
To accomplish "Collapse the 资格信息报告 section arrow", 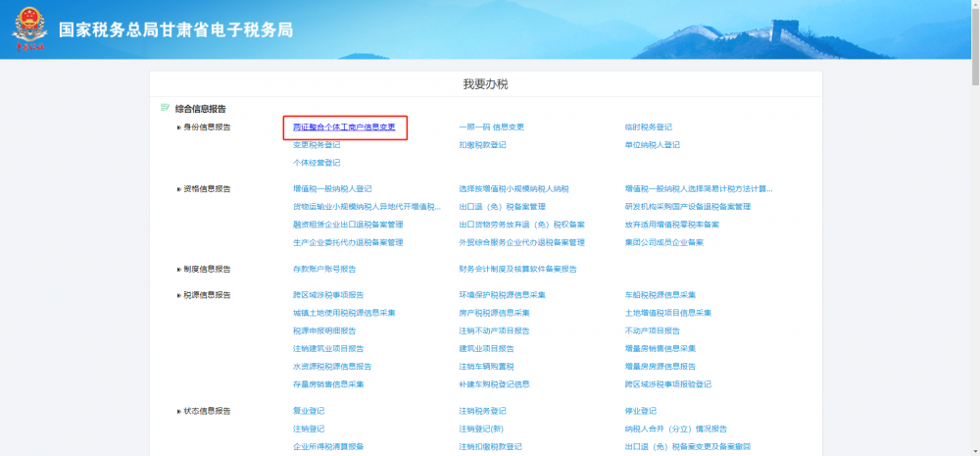I will [179, 189].
